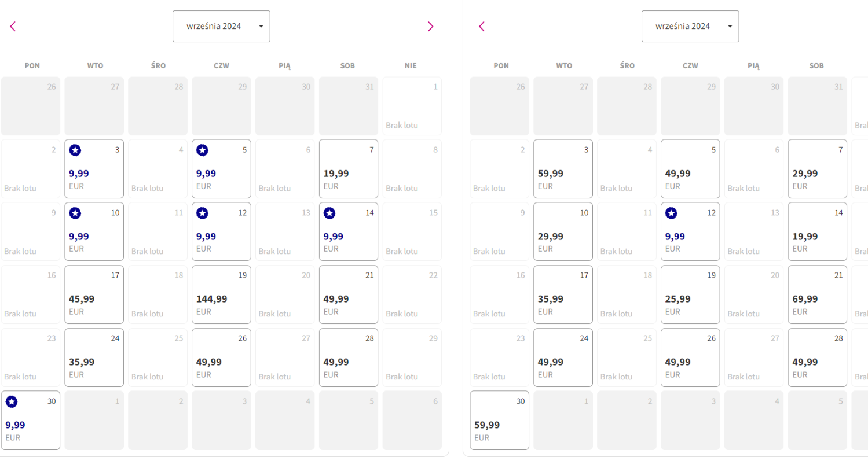
Task: Open the right calendar września 2024 month dropdown
Action: (x=690, y=26)
